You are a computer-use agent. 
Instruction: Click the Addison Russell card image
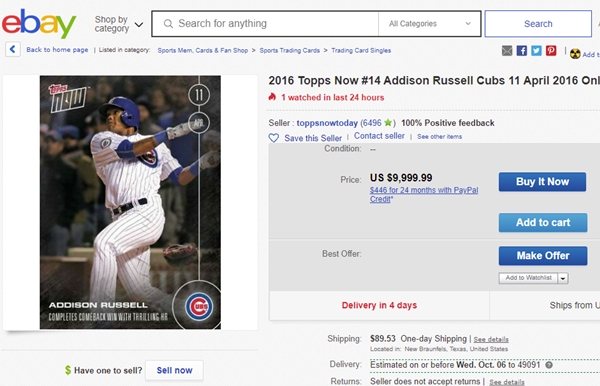(x=130, y=202)
